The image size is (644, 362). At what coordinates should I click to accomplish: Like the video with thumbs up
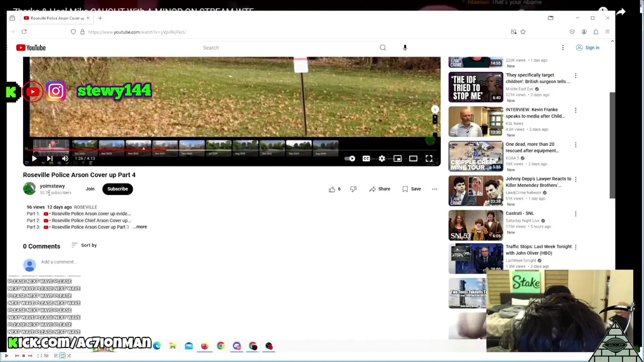[335, 189]
